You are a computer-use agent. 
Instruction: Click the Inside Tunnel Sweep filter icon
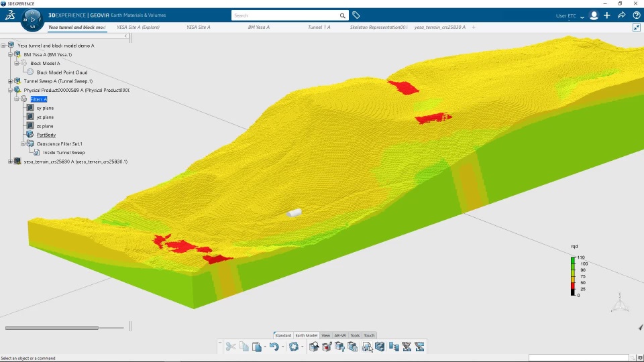(36, 152)
